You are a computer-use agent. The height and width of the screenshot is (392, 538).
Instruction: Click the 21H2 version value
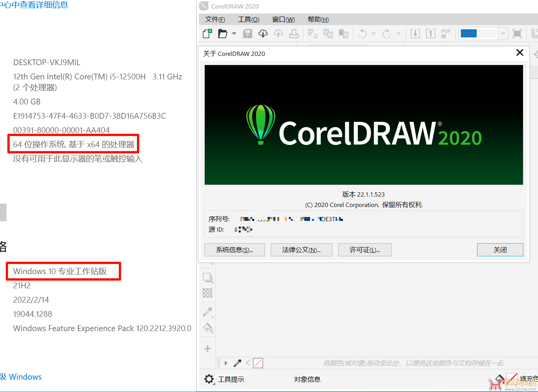click(x=22, y=286)
